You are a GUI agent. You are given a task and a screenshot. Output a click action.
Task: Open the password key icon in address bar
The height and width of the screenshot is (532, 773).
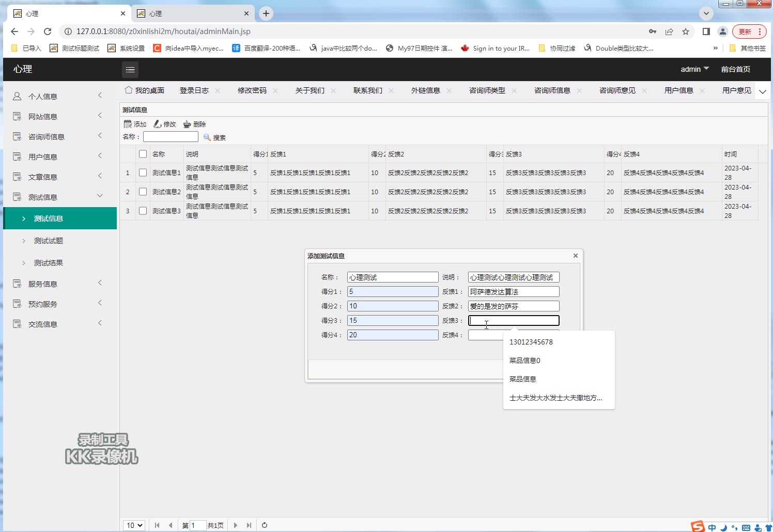pos(653,32)
